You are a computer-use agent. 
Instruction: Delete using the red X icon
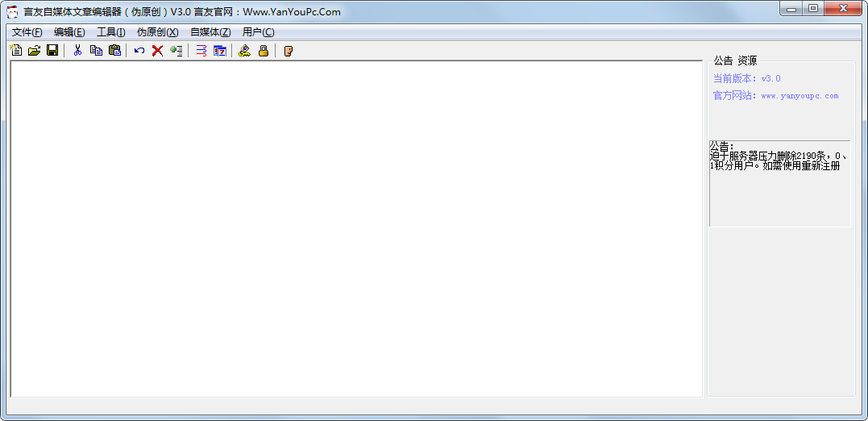pyautogui.click(x=158, y=51)
